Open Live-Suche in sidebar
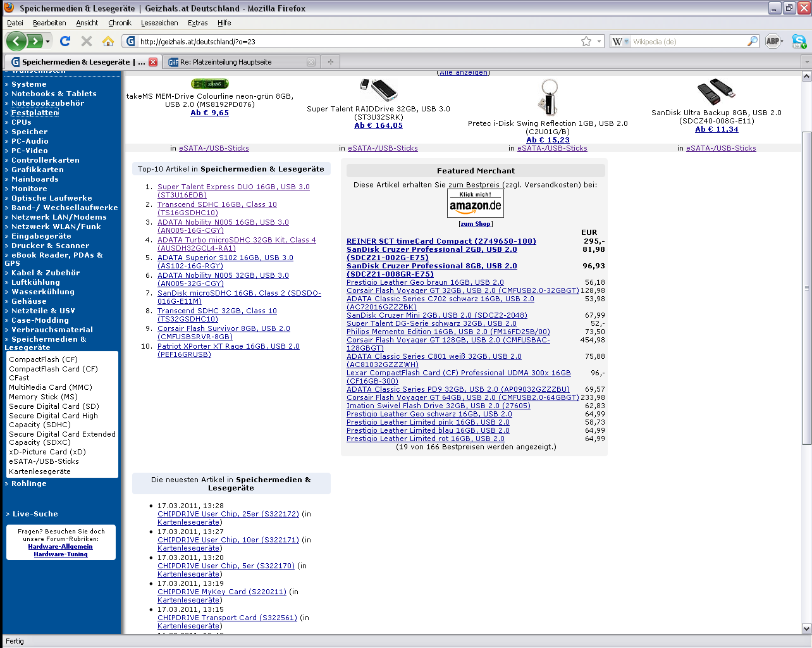Screen dimensions: 812x648 [35, 514]
